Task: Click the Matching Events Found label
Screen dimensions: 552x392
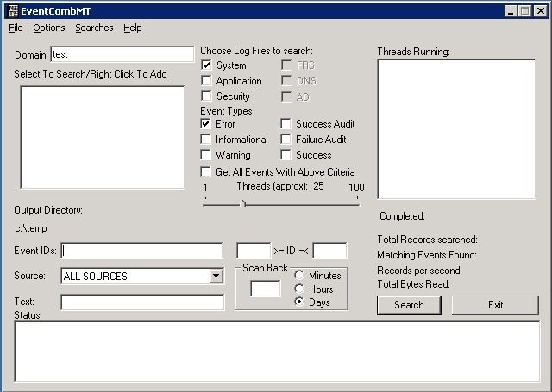Action: pos(427,255)
